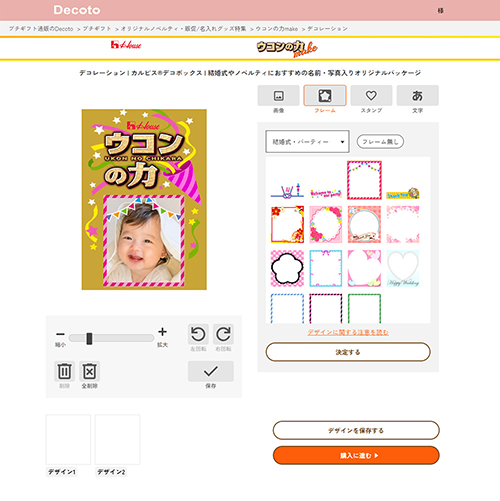
Task: Click the checkmark save icon
Action: click(x=211, y=371)
